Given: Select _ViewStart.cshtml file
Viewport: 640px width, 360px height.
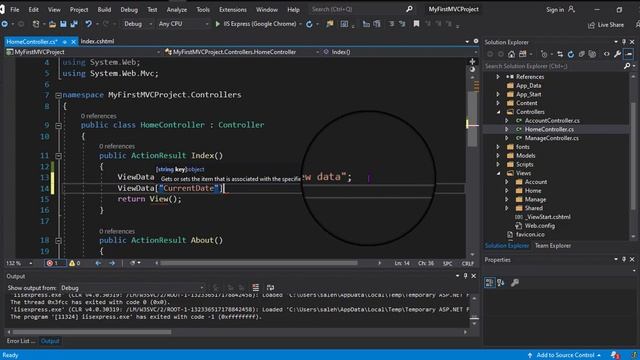Looking at the screenshot, I should (548, 217).
